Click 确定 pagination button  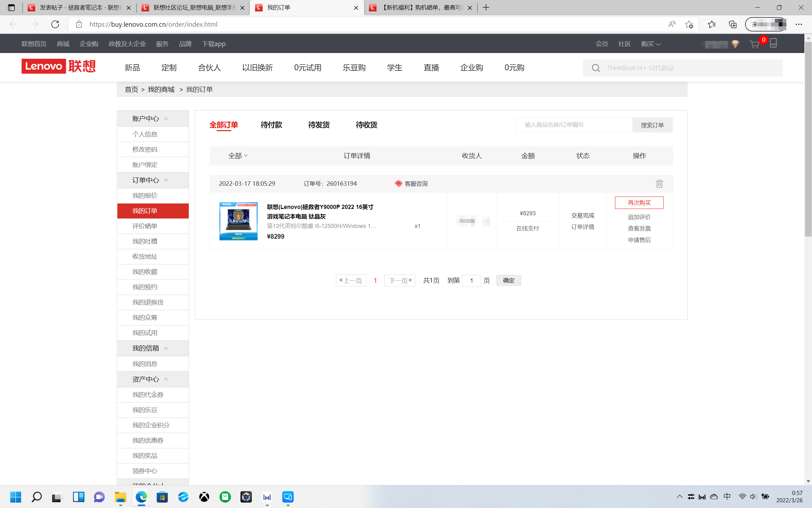click(509, 280)
